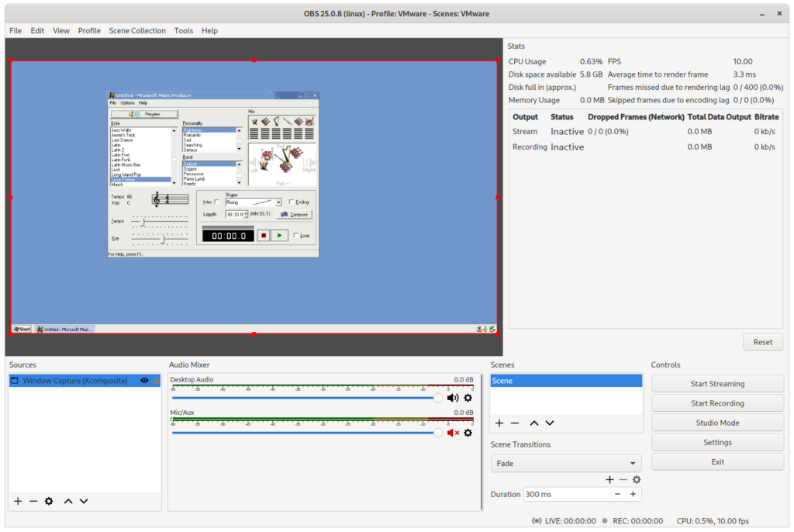This screenshot has height=532, width=794.
Task: Unmute the Mic/Aux speaker
Action: (x=453, y=433)
